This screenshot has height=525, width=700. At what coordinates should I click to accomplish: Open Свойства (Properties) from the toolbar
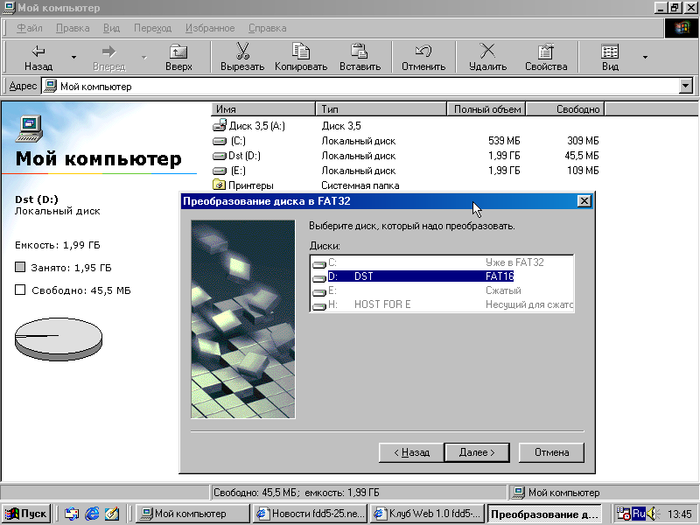(x=546, y=51)
